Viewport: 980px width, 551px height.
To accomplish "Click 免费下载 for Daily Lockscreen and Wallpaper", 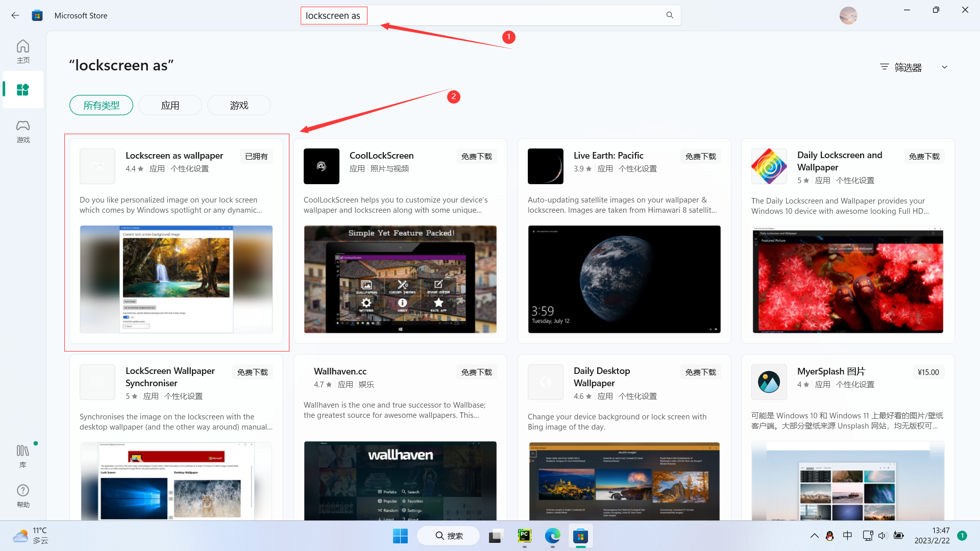I will tap(924, 156).
